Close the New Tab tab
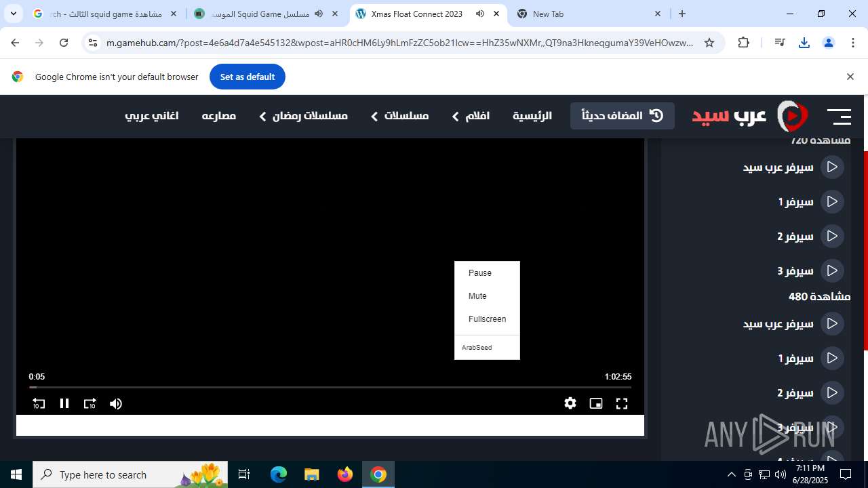Viewport: 868px width, 488px height. coord(658,14)
